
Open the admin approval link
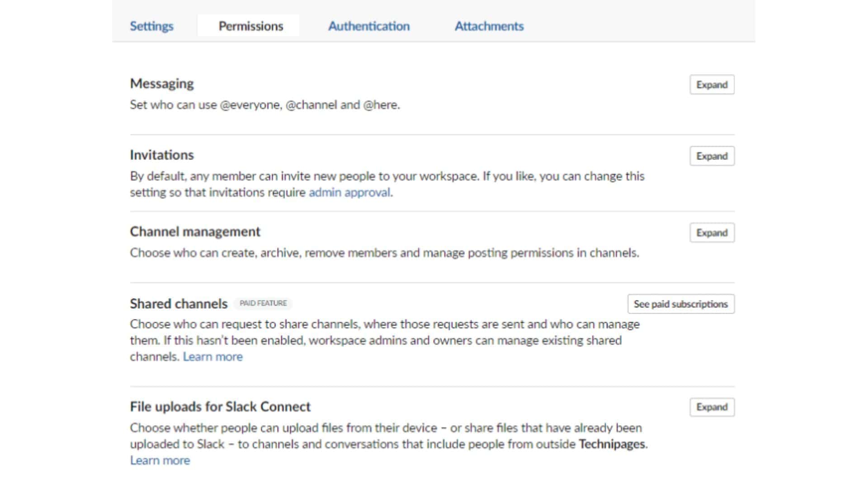click(349, 192)
